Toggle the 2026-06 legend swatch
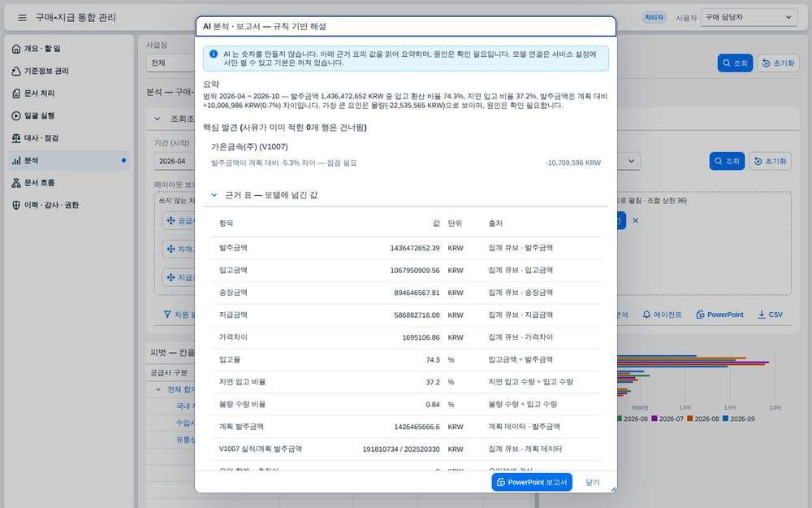Image resolution: width=812 pixels, height=508 pixels. click(620, 419)
